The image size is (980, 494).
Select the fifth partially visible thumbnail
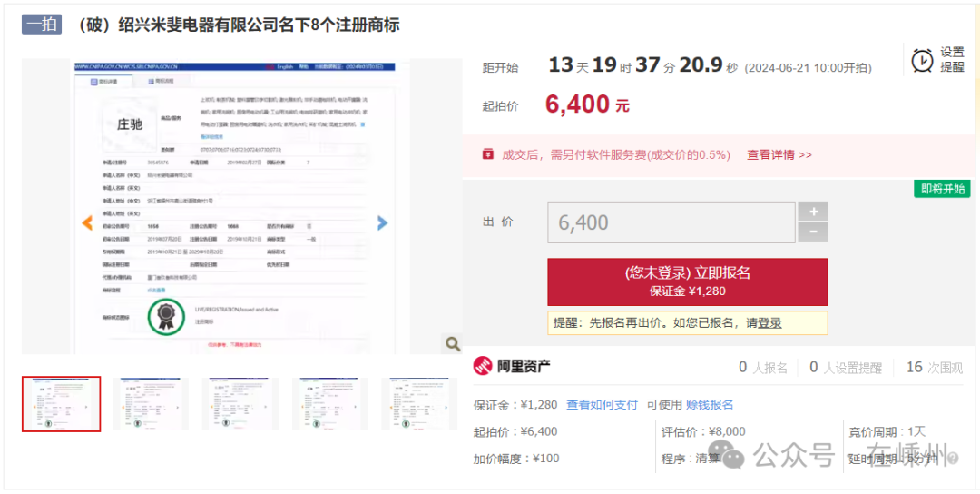click(419, 404)
